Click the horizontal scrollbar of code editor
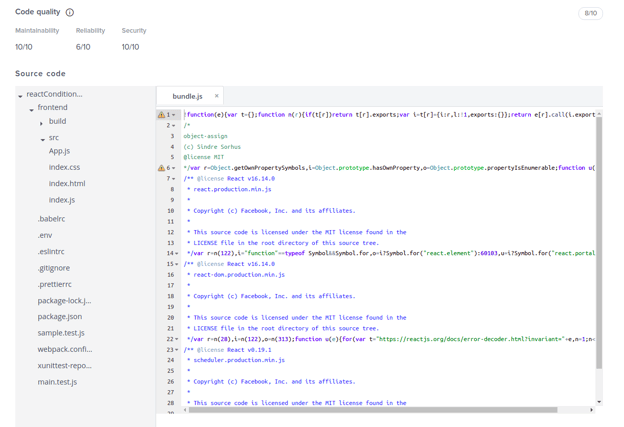Screen dimensions: 624x427 [x=373, y=410]
